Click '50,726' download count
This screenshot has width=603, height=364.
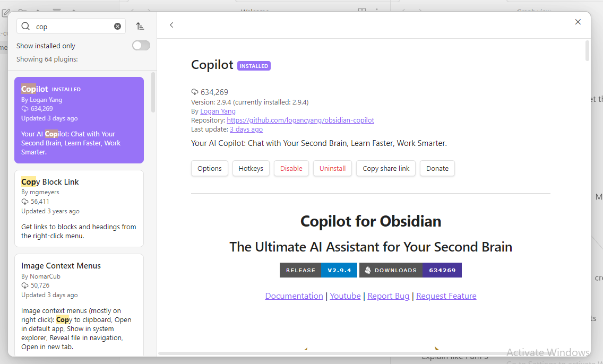click(x=40, y=285)
